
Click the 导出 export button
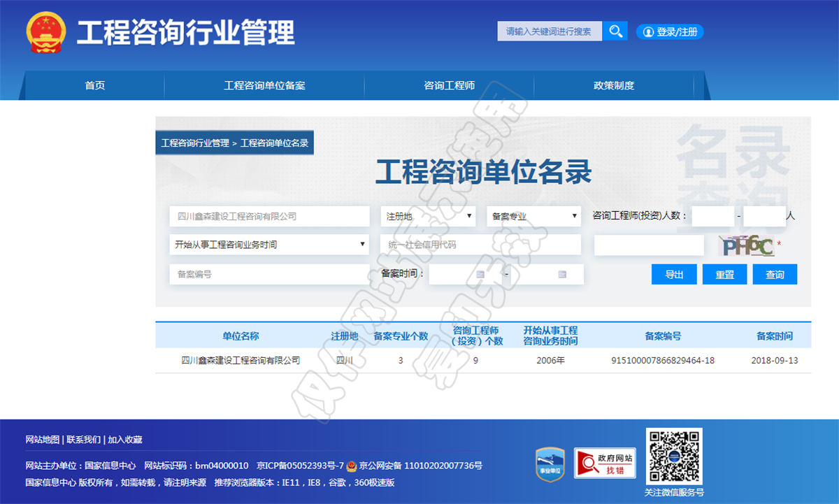pyautogui.click(x=674, y=274)
